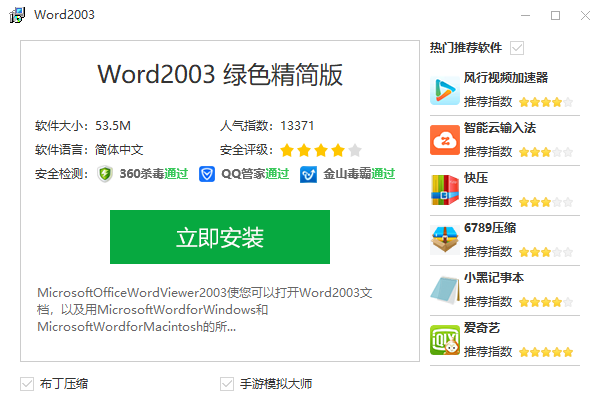Click the 360杀毒 shield icon
This screenshot has width=600, height=400.
105,174
